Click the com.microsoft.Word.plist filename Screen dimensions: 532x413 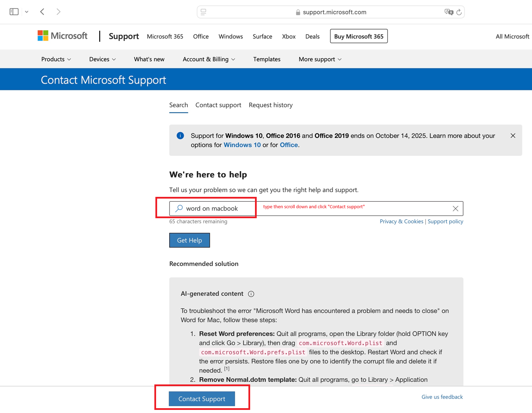340,343
